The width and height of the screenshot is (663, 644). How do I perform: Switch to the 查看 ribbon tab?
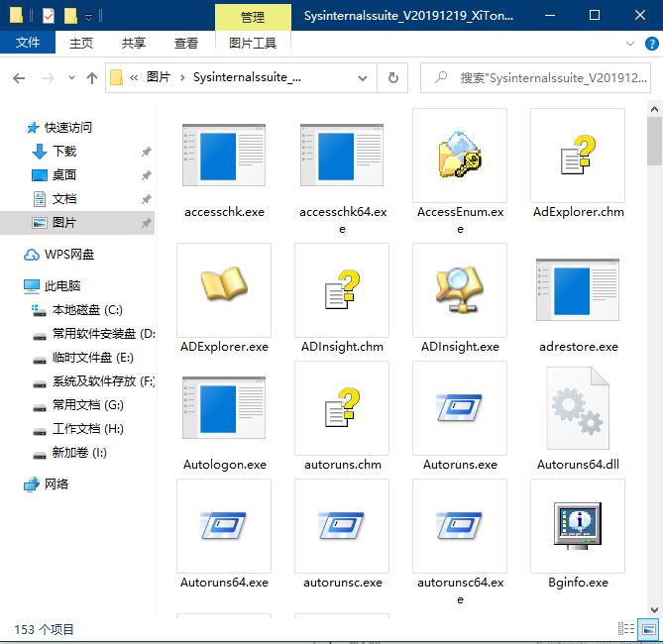[186, 43]
